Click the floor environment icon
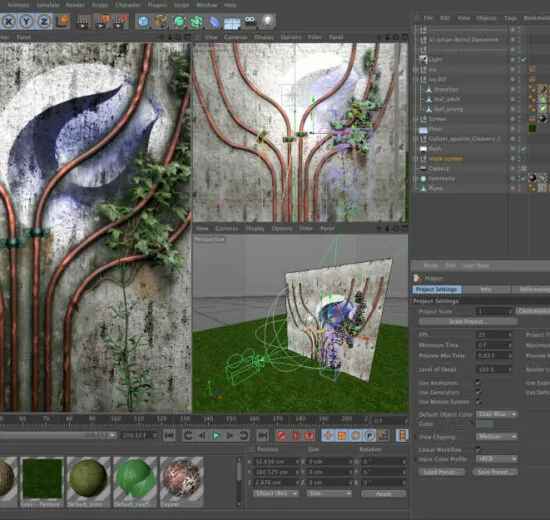Screen dimensions: 550x520 coord(232,23)
